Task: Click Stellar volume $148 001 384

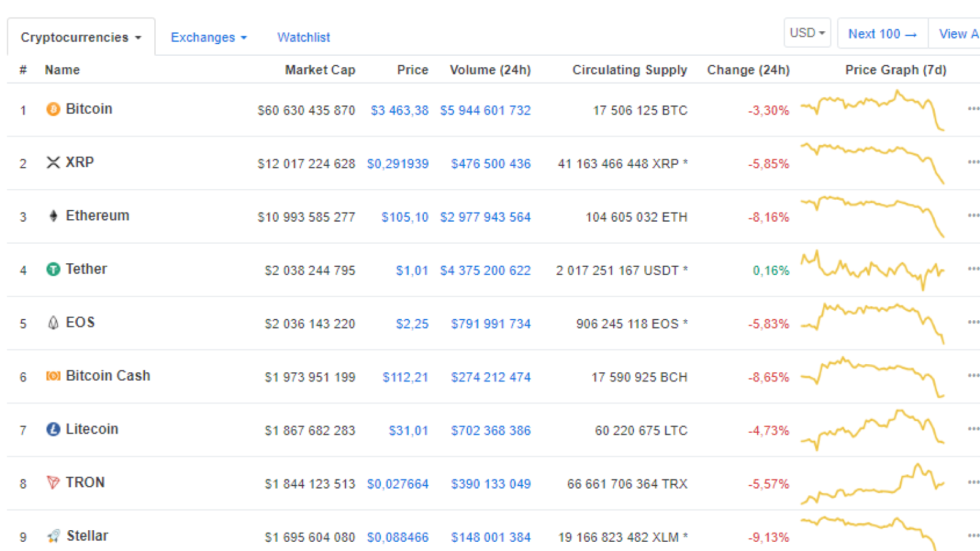Action: click(491, 537)
